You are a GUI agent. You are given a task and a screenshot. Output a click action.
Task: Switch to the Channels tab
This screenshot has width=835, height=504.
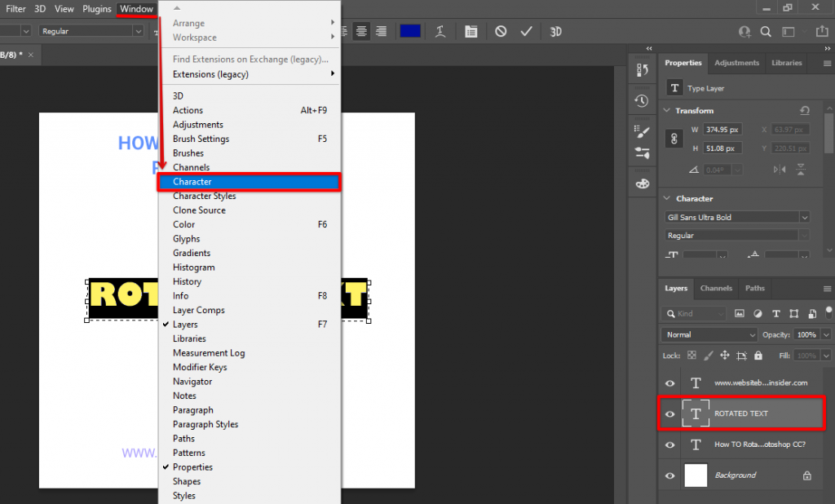[x=716, y=289]
